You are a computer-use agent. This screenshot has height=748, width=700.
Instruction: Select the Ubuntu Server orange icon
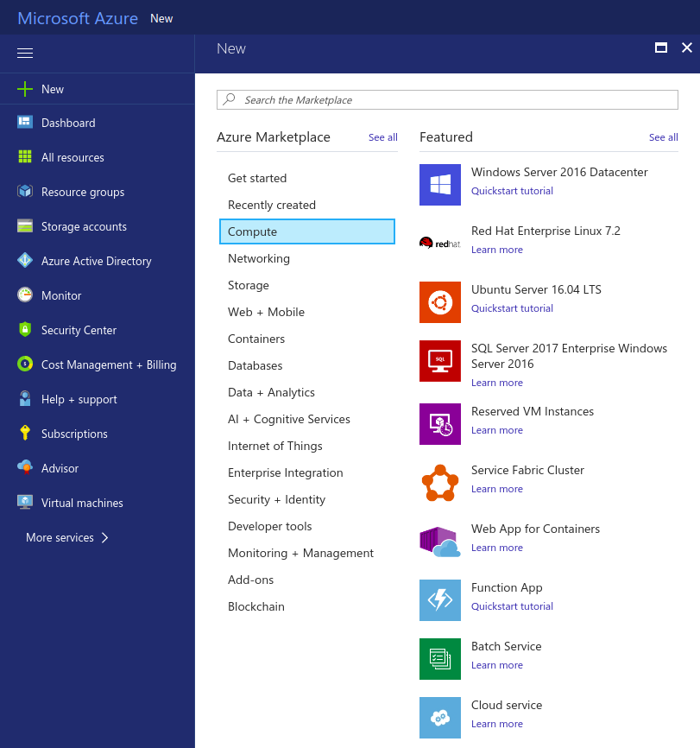pos(439,302)
